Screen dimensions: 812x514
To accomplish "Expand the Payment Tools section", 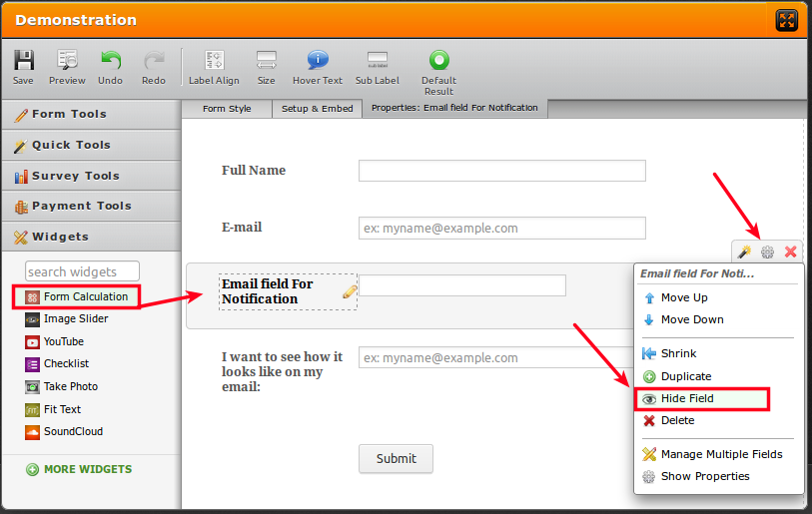I will [x=90, y=206].
